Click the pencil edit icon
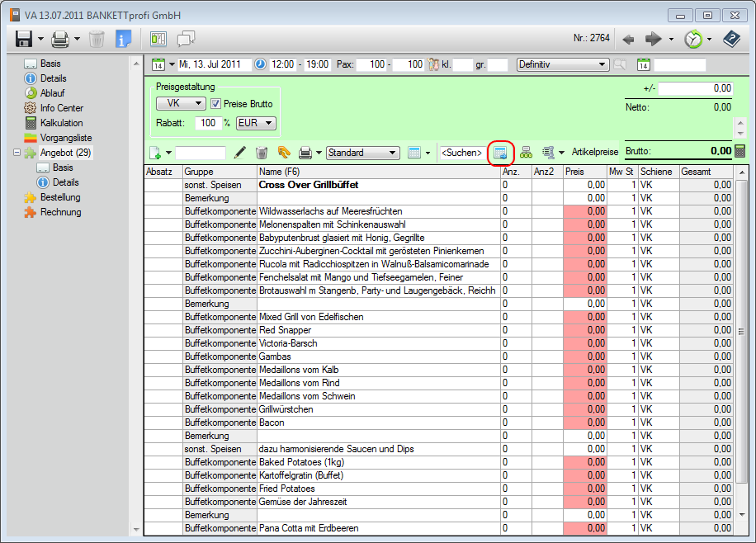The image size is (756, 543). (240, 153)
